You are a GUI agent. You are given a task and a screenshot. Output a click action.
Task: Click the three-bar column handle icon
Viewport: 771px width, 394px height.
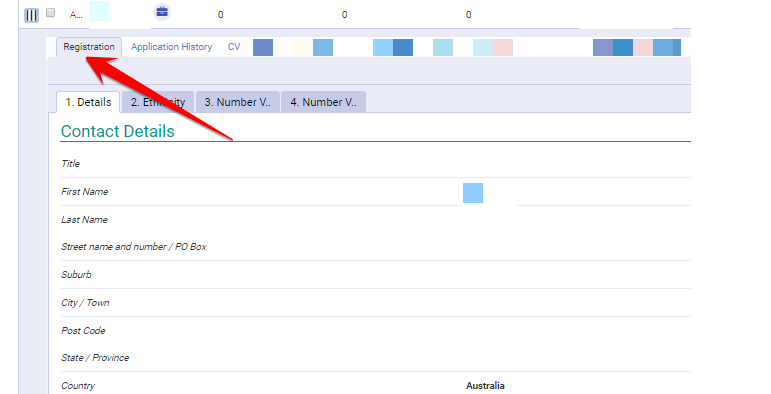tap(31, 15)
